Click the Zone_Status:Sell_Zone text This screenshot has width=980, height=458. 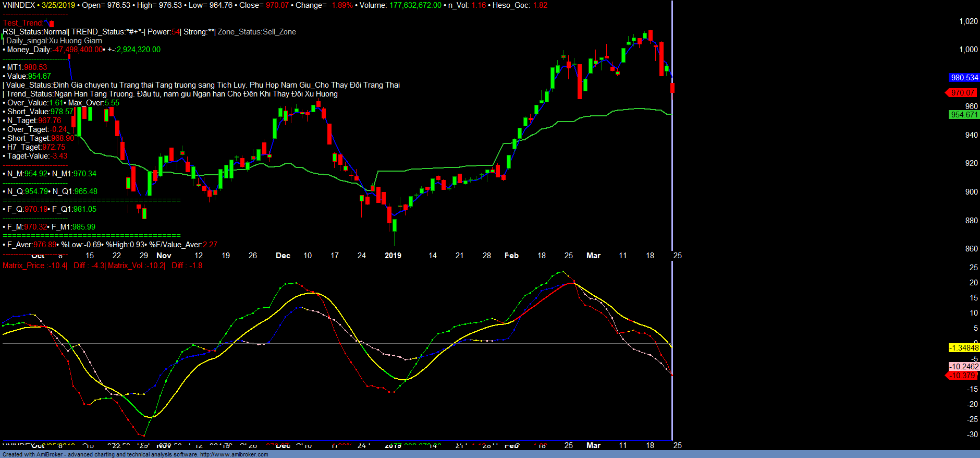[257, 32]
